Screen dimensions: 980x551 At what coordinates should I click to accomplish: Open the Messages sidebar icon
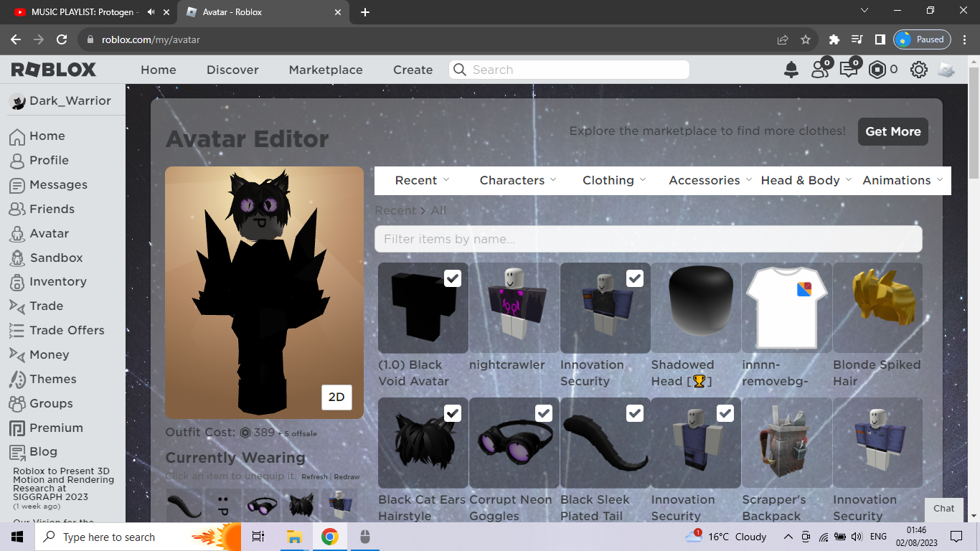coord(17,185)
